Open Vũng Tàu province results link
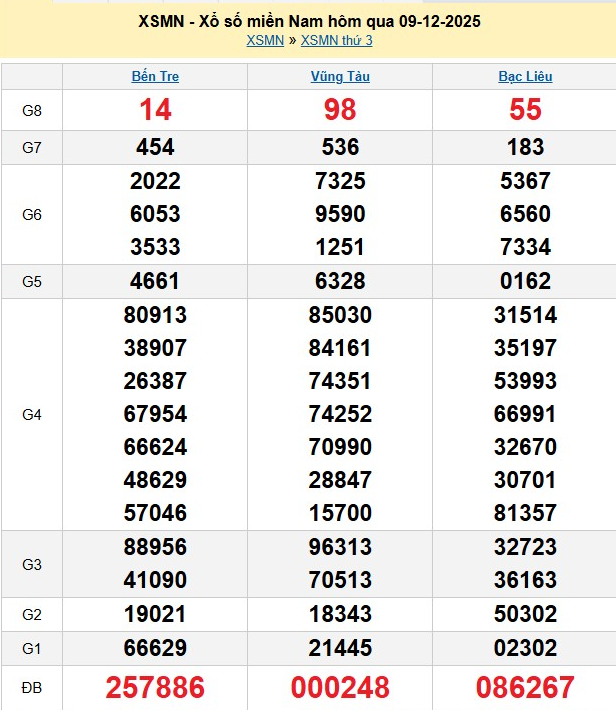 tap(340, 76)
